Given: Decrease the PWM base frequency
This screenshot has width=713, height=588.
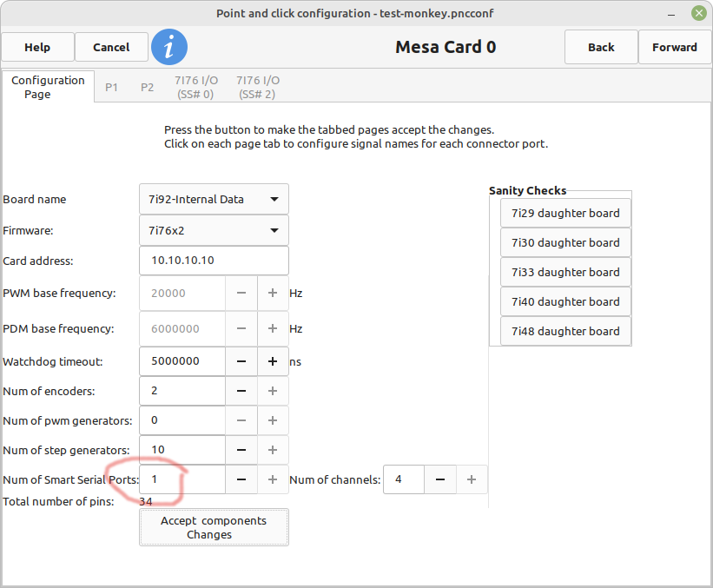Looking at the screenshot, I should tap(241, 294).
